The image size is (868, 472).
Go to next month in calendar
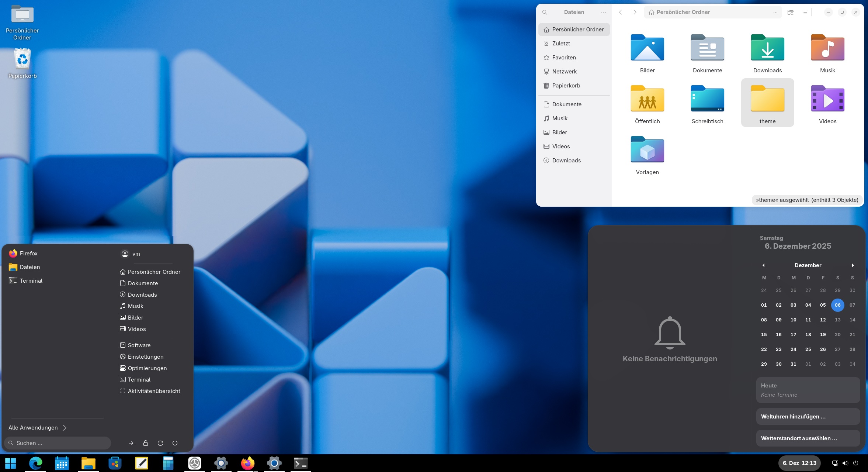(x=853, y=265)
